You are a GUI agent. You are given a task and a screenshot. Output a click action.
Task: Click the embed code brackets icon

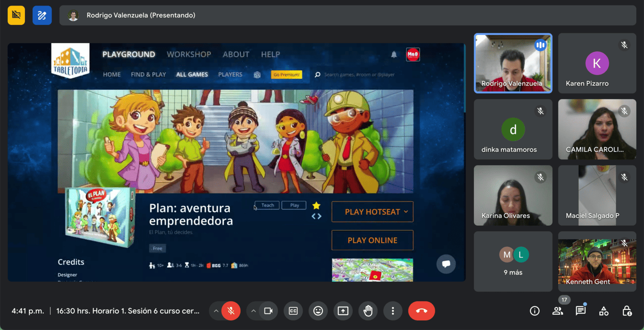(x=316, y=216)
